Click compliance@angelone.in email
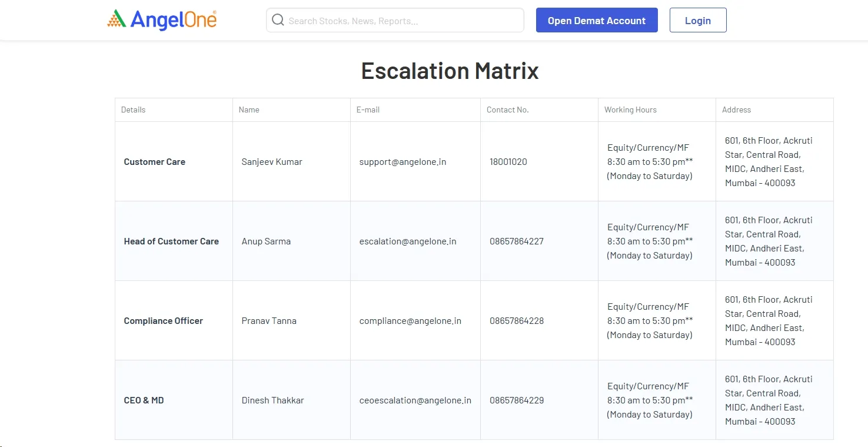The height and width of the screenshot is (447, 868). [x=410, y=321]
